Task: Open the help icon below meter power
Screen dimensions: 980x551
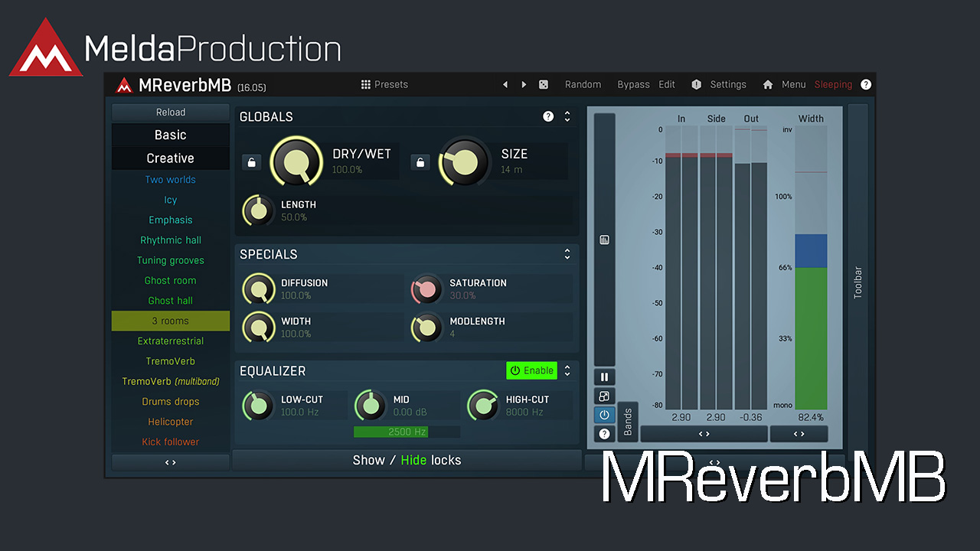Action: (x=604, y=434)
